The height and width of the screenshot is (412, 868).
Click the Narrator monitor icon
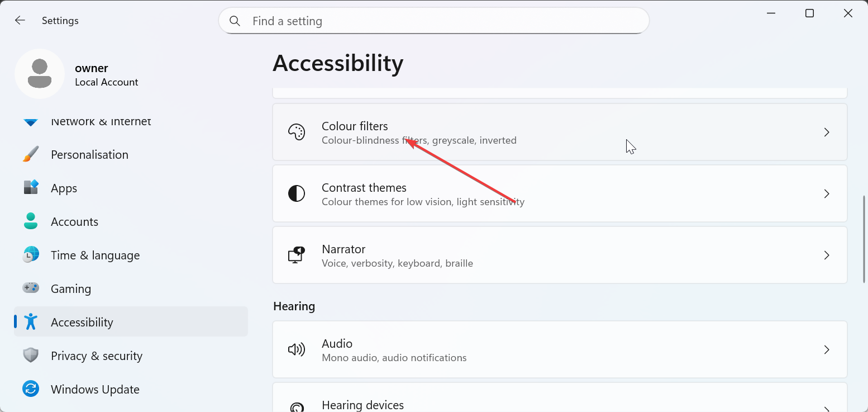click(x=297, y=255)
